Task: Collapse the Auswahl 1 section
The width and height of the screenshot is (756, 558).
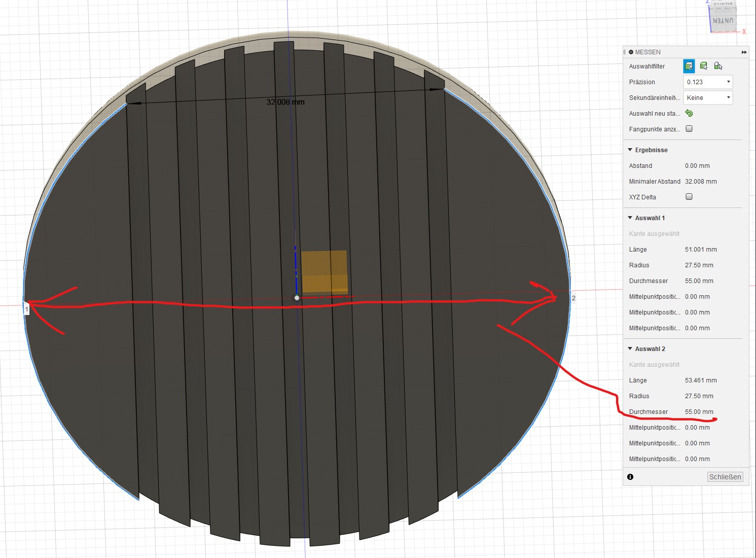Action: point(630,218)
